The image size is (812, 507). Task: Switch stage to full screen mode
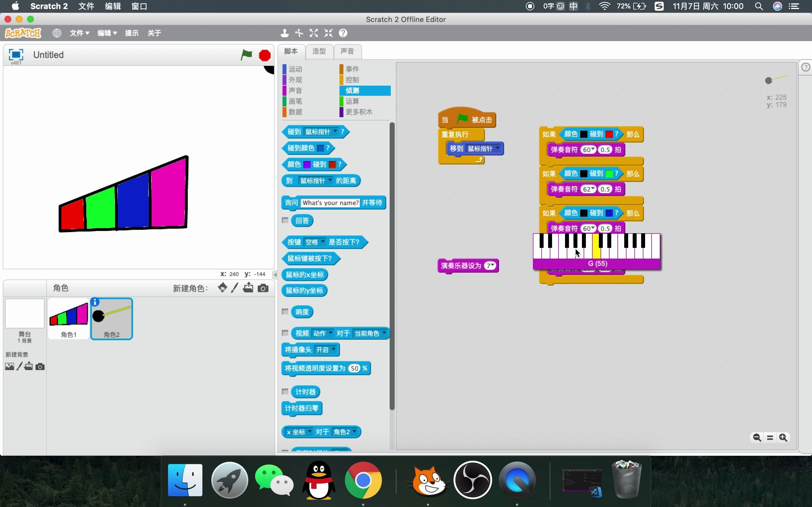16,54
